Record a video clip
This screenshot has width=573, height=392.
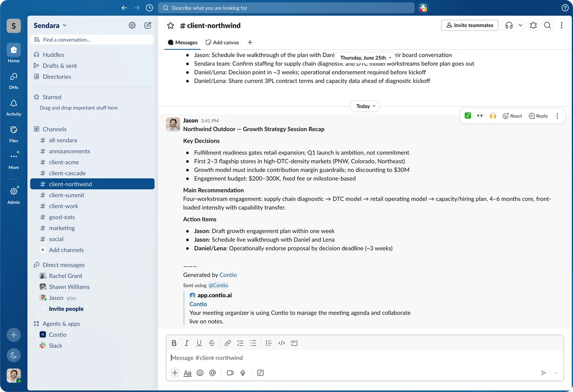pos(230,373)
